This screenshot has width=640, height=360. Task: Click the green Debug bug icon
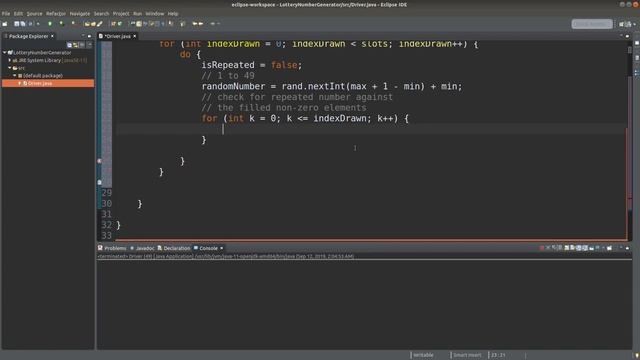click(x=50, y=24)
